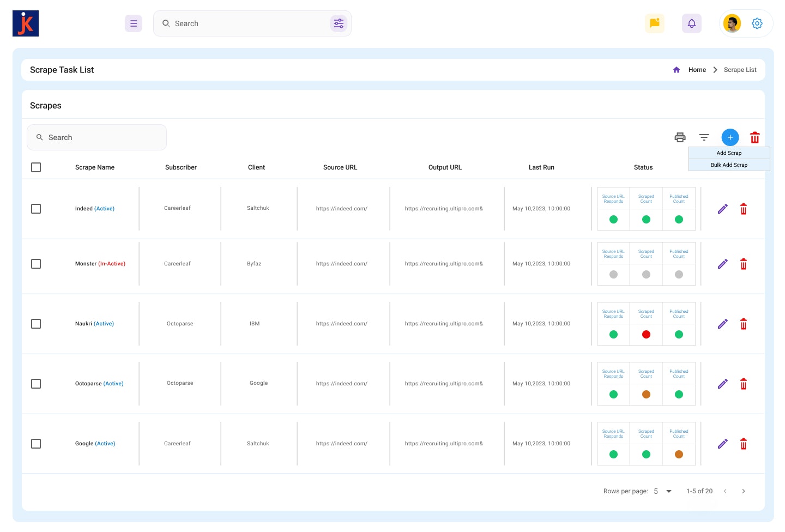
Task: Click Monster (In-Active) scrape name
Action: tap(100, 264)
